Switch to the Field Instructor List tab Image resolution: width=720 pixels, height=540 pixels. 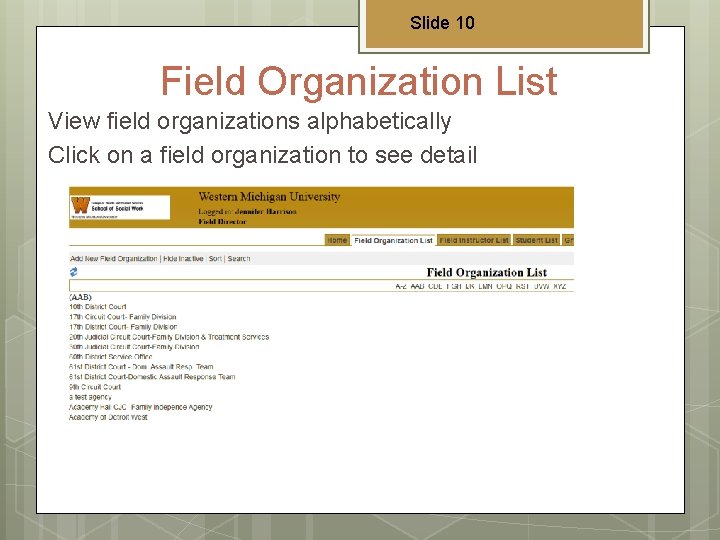tap(474, 240)
